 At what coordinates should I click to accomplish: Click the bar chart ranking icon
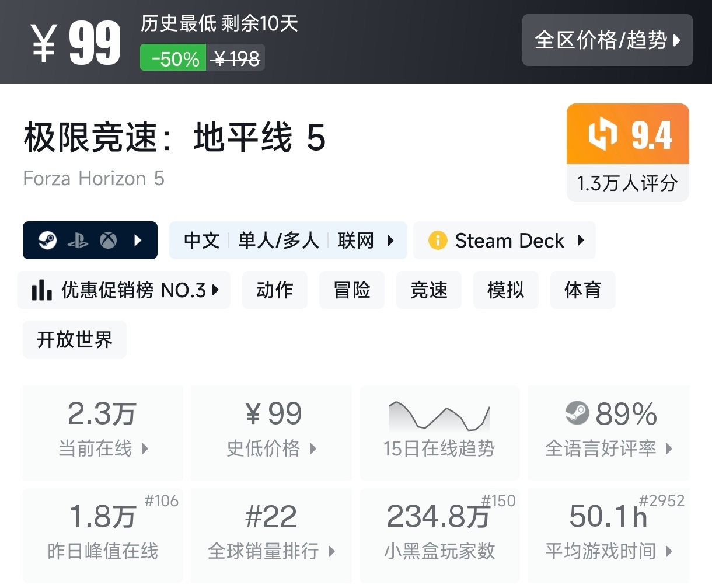(x=41, y=290)
